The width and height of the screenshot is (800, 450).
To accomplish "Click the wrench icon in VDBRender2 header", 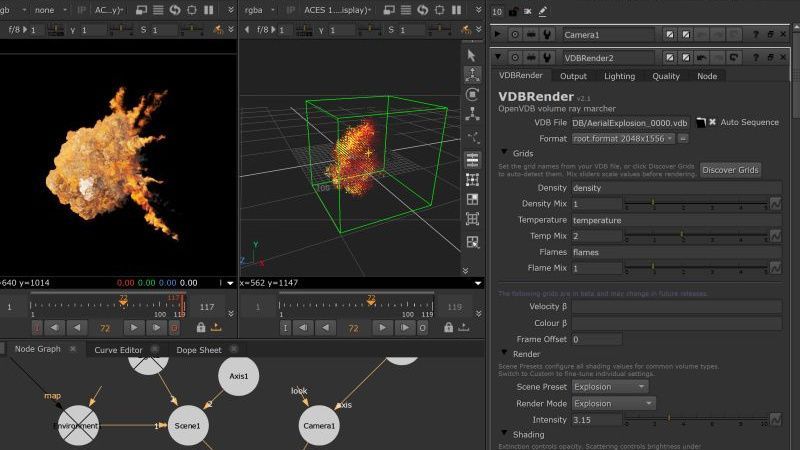I will (x=547, y=58).
